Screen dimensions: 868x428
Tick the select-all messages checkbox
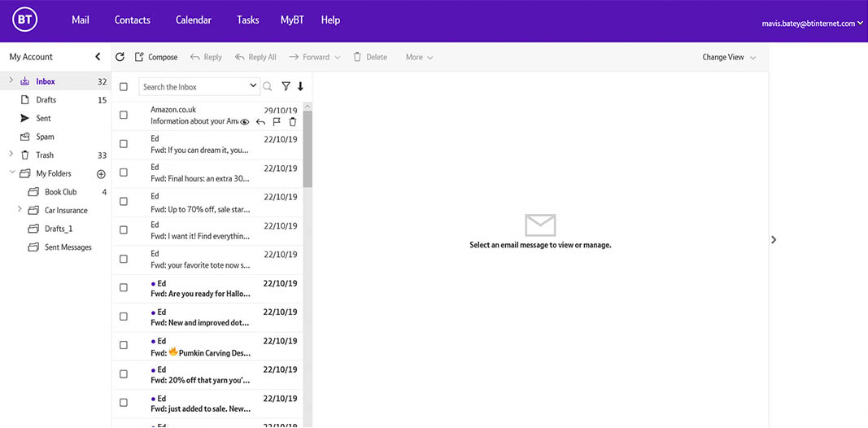124,87
